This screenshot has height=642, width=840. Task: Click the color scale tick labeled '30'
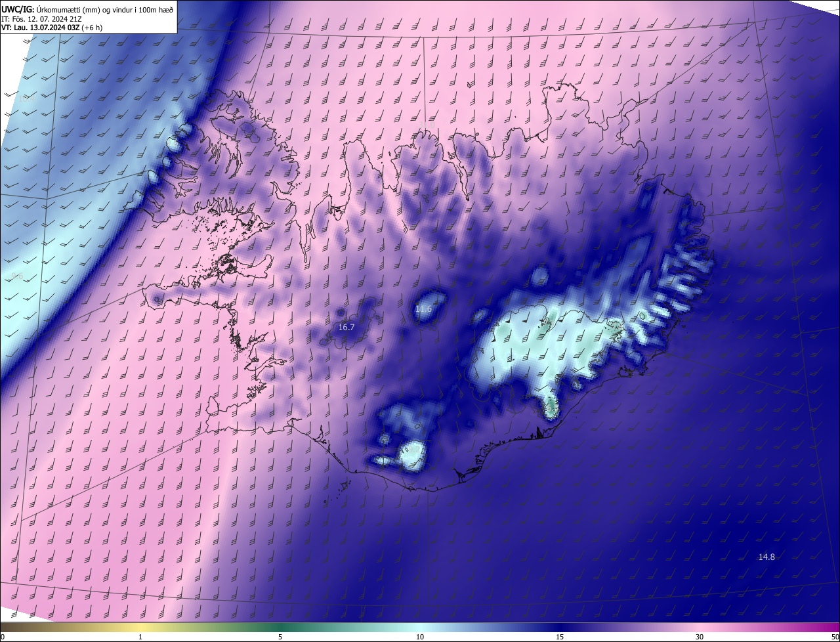coord(700,637)
